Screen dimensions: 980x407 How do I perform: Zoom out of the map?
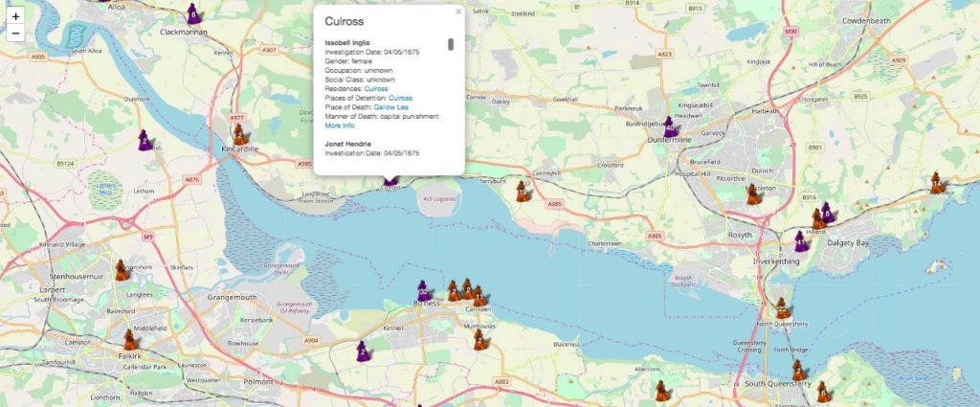[x=15, y=34]
